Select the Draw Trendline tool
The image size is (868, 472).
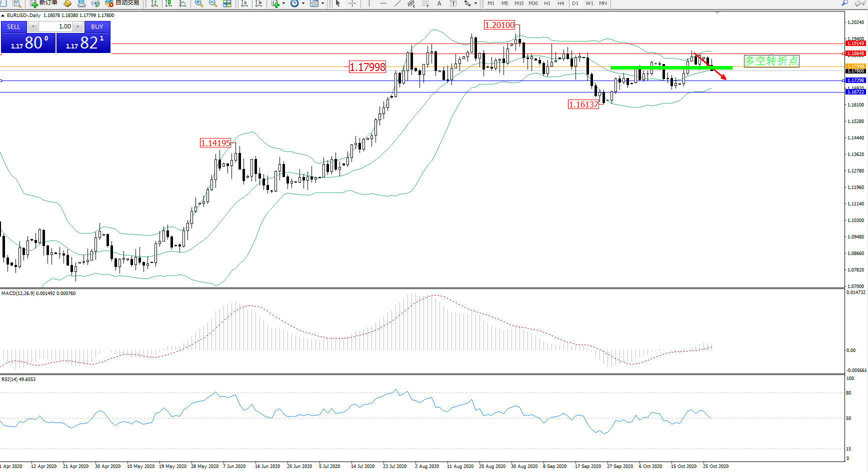click(x=397, y=3)
